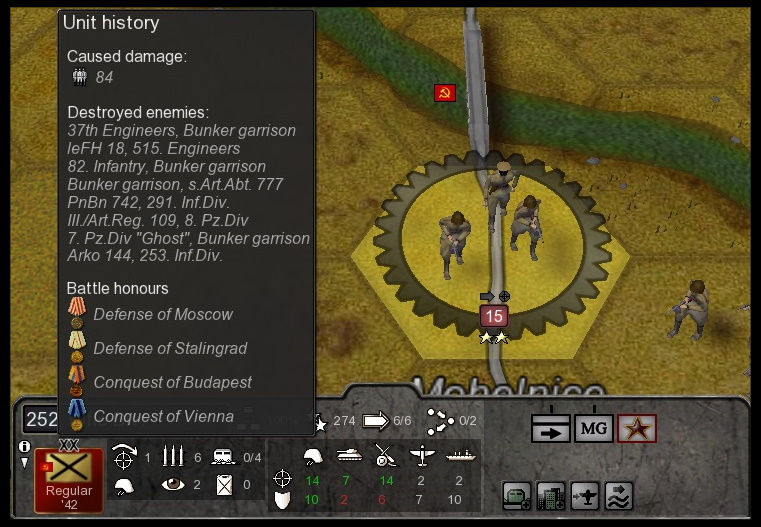Click the line 'PnBn 742, 291. Inf.Div.'
The image size is (761, 527).
[x=148, y=202]
